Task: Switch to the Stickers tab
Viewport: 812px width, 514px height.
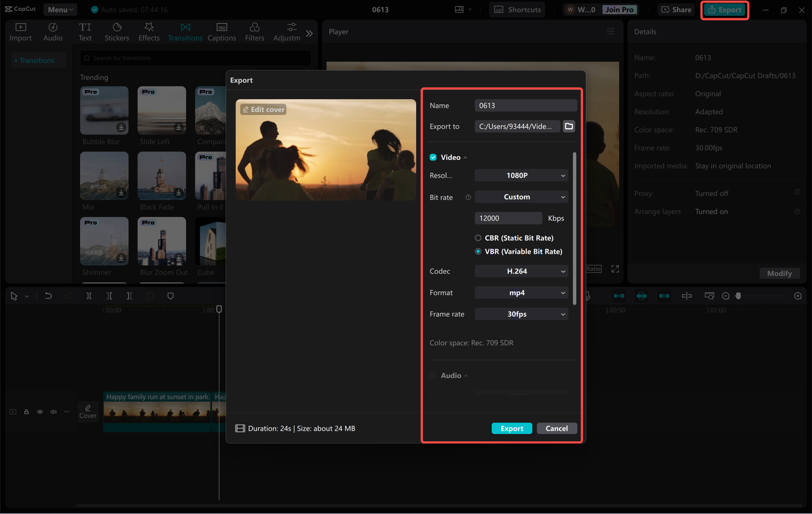Action: [x=117, y=32]
